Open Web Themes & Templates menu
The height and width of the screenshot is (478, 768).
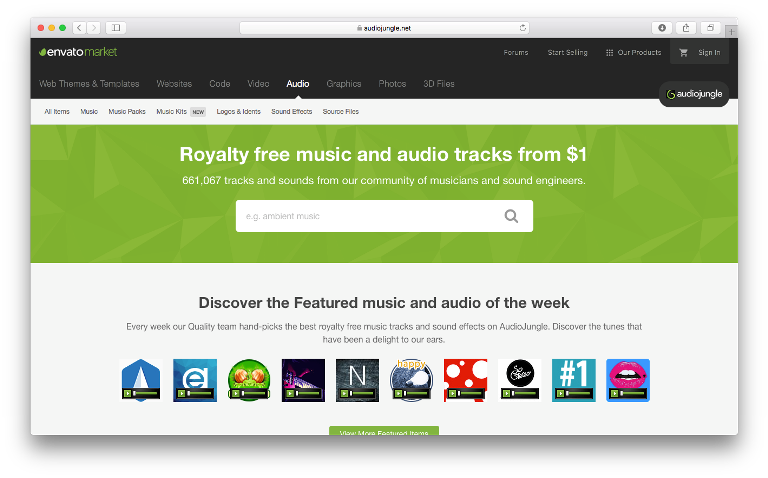[89, 84]
